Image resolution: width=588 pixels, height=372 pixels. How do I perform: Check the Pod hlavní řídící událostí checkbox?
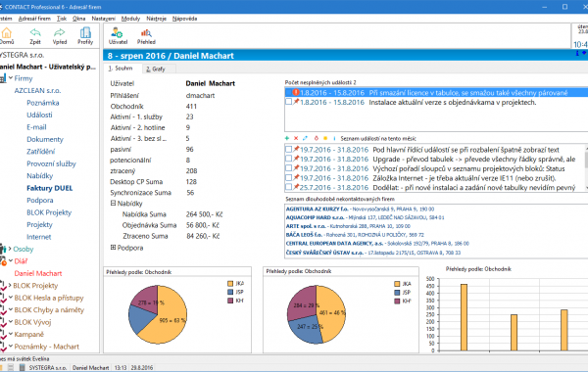pyautogui.click(x=288, y=149)
